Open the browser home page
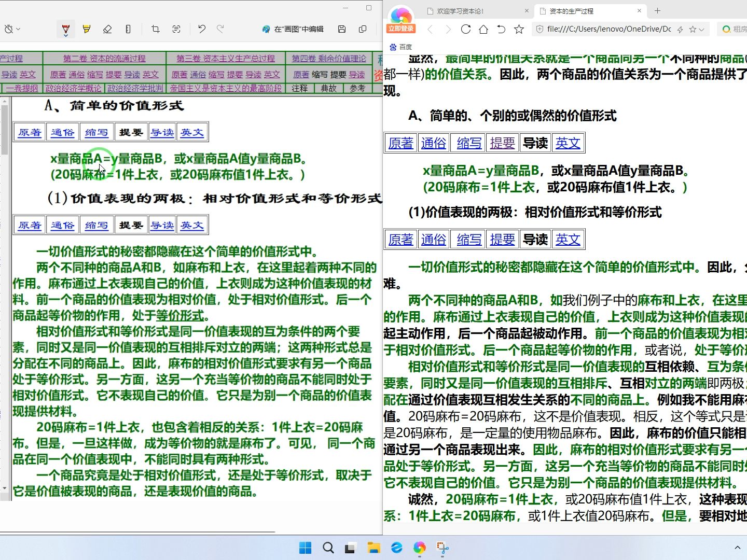This screenshot has width=747, height=560. (x=483, y=29)
